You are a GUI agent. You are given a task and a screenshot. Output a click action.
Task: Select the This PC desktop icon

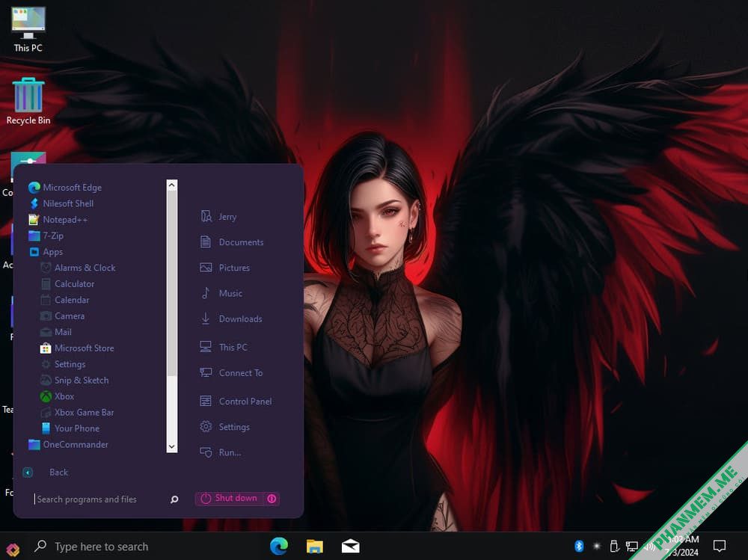28,30
